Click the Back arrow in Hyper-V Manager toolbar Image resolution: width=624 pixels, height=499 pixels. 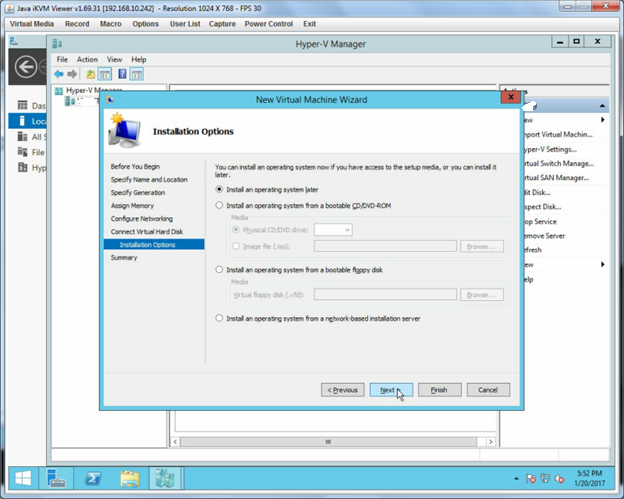[59, 74]
